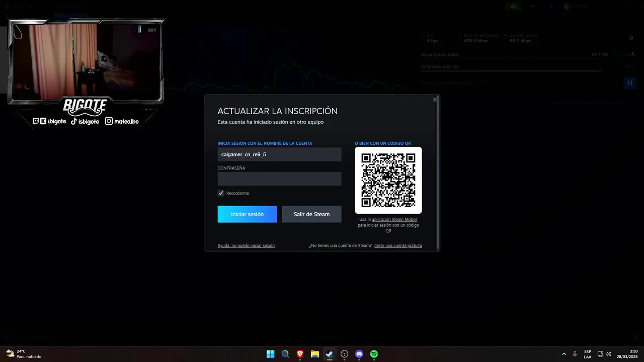This screenshot has height=362, width=644.
Task: Close the Steam login dialog
Action: point(435,100)
